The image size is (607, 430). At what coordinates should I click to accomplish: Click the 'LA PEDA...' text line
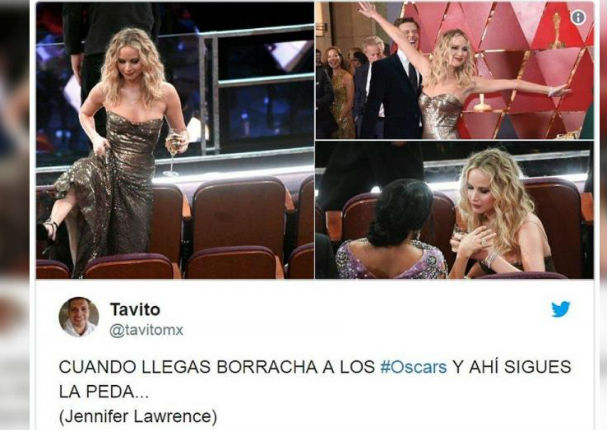coord(104,392)
